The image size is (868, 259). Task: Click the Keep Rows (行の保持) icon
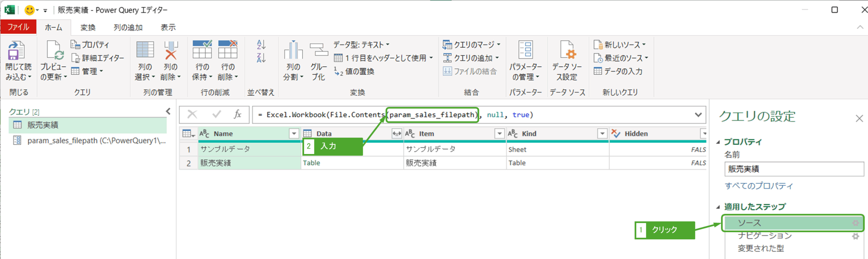202,51
